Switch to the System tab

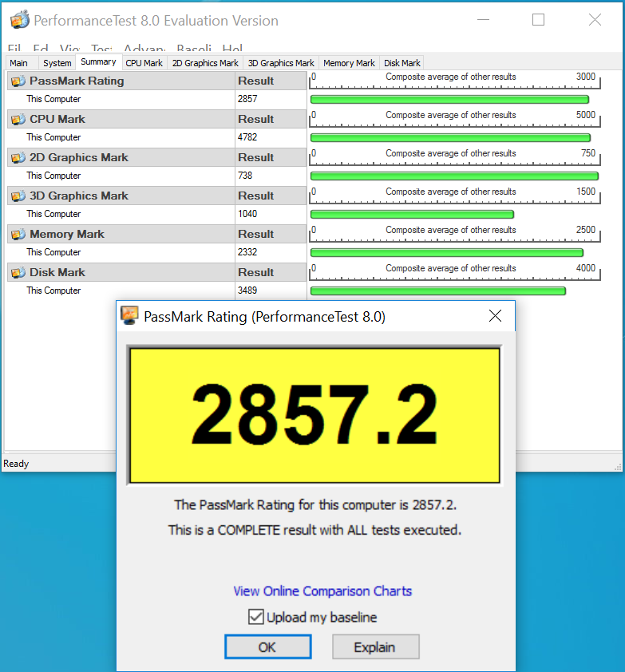pos(57,63)
